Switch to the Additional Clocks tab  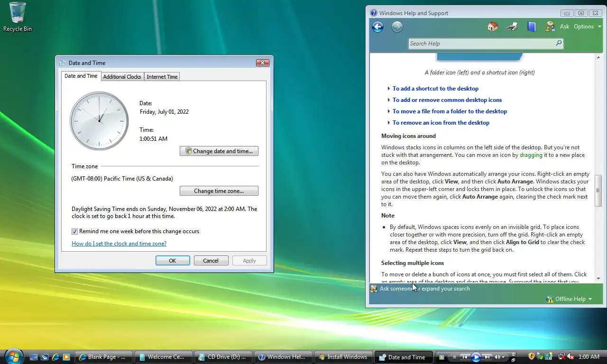(122, 77)
